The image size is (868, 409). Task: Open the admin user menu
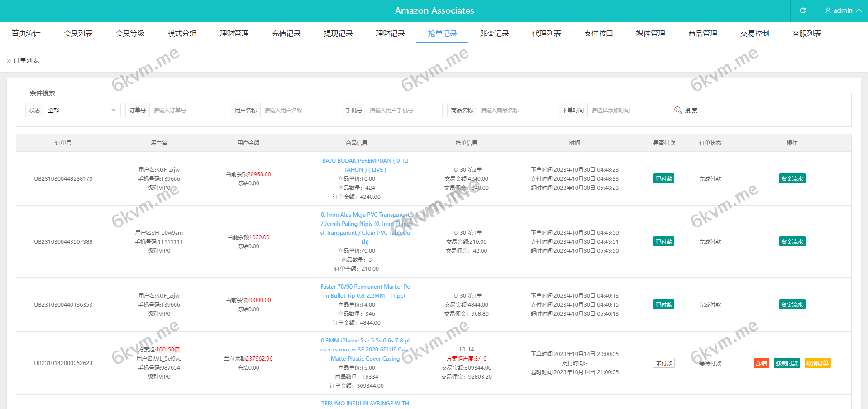[x=843, y=10]
